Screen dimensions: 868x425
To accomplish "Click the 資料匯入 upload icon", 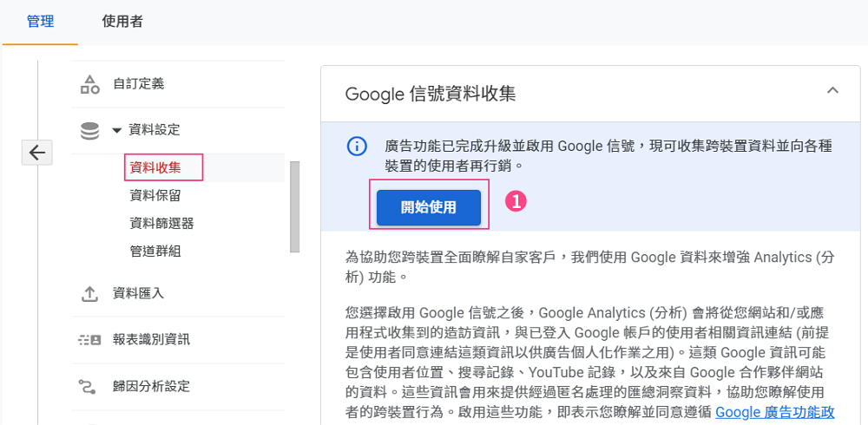I will point(89,294).
